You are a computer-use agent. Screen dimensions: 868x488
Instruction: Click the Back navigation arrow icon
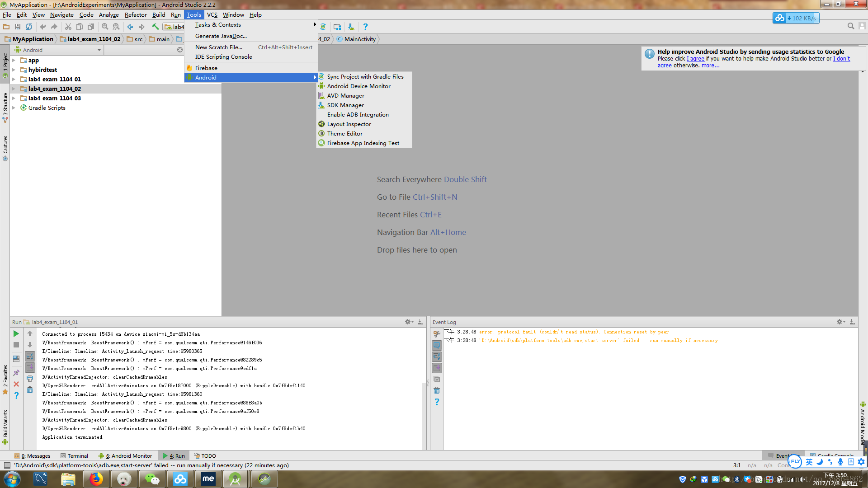130,27
